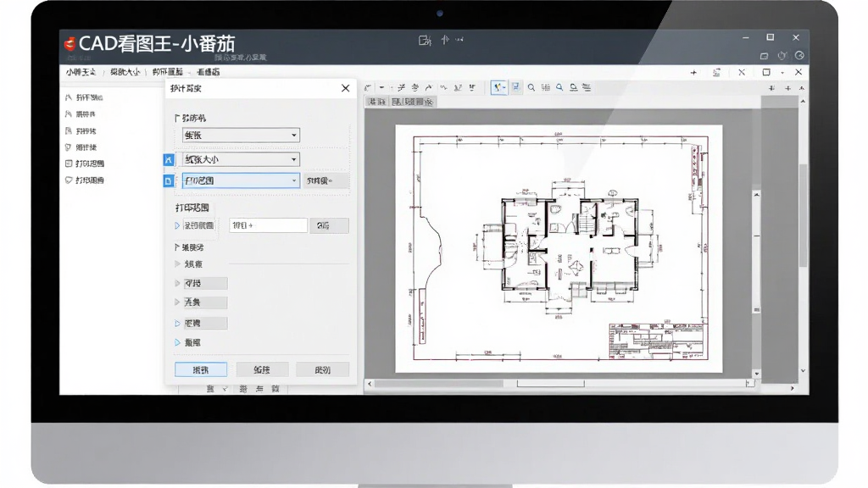Switch to the first tab above the drawing

[376, 102]
